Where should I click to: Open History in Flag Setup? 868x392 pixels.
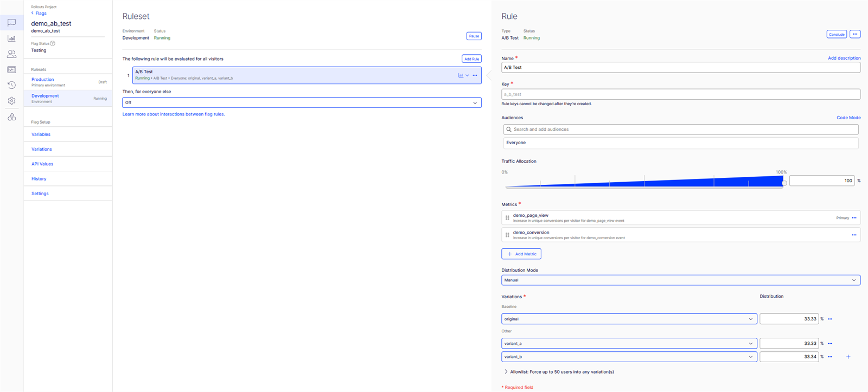click(x=39, y=179)
